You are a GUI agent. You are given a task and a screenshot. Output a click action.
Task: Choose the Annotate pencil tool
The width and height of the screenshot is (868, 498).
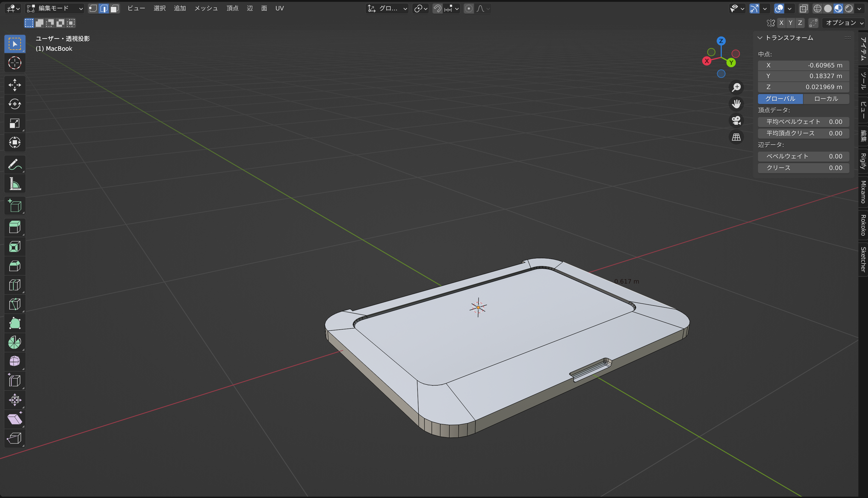pyautogui.click(x=15, y=165)
